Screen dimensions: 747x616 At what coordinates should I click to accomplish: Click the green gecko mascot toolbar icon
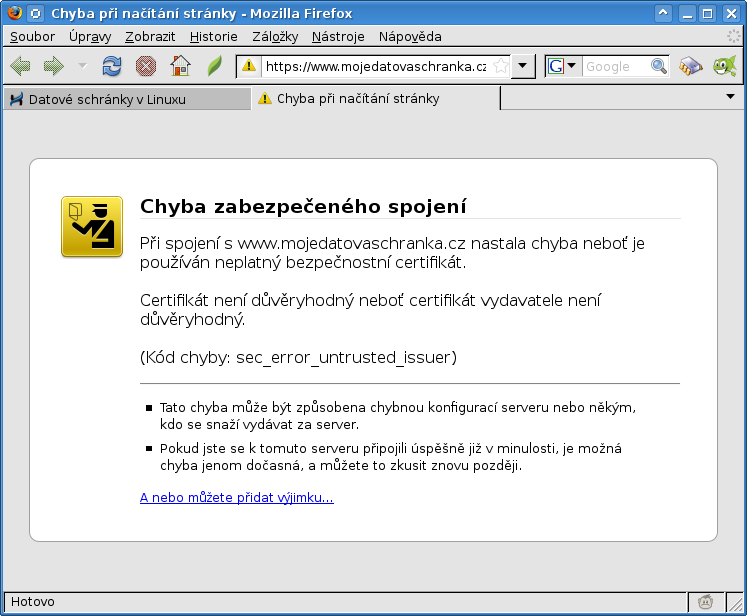tap(725, 66)
